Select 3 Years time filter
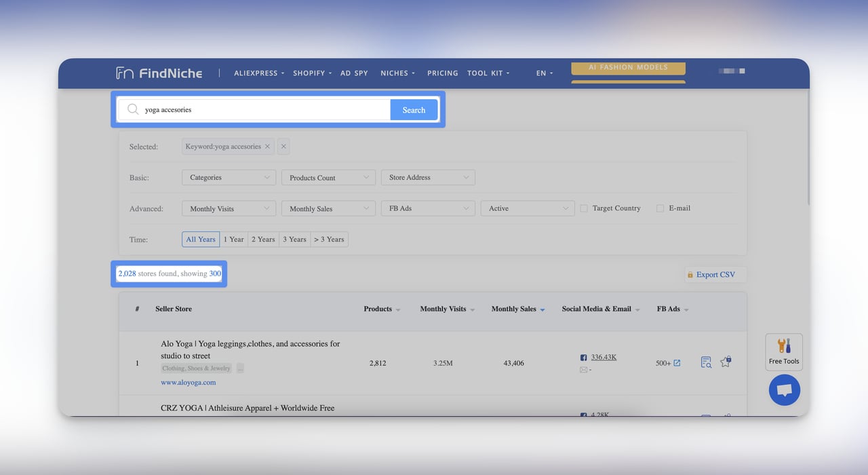The width and height of the screenshot is (868, 475). point(294,239)
